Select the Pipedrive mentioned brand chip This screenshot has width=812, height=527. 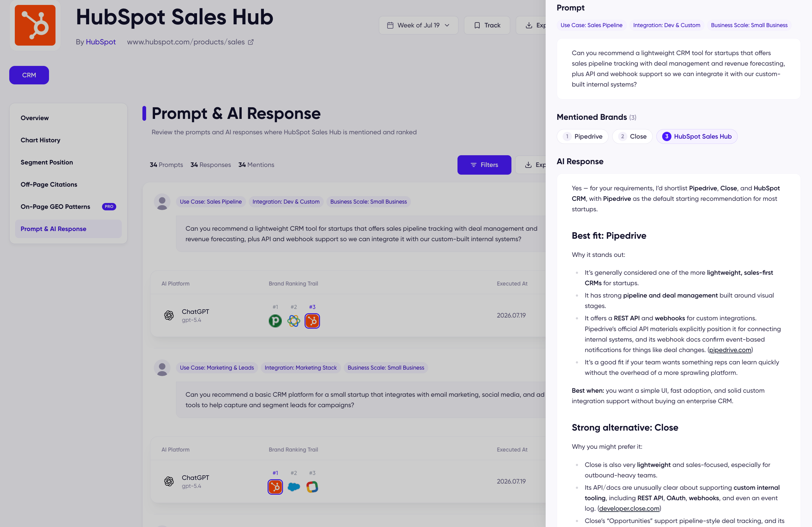[x=582, y=136]
